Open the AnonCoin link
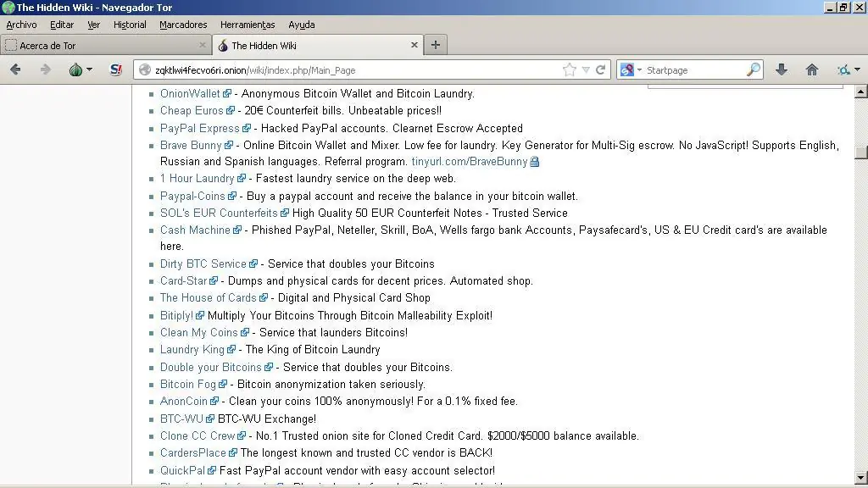 click(x=183, y=401)
